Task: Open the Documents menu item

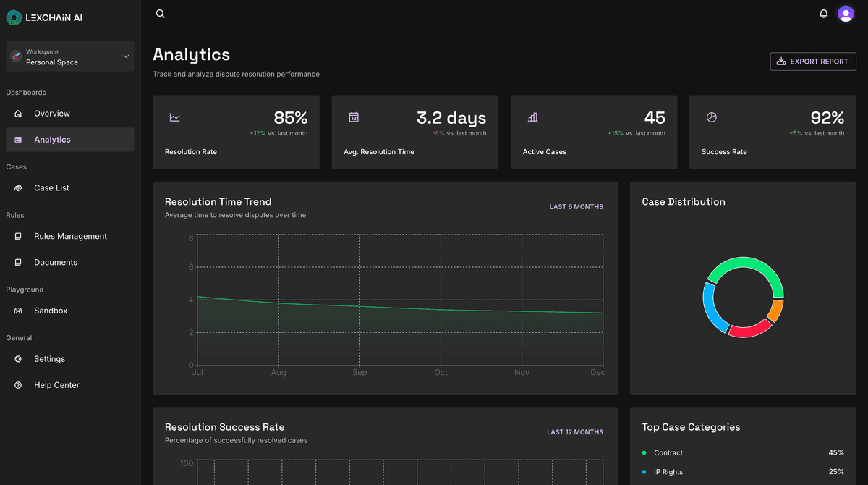Action: [x=70, y=263]
